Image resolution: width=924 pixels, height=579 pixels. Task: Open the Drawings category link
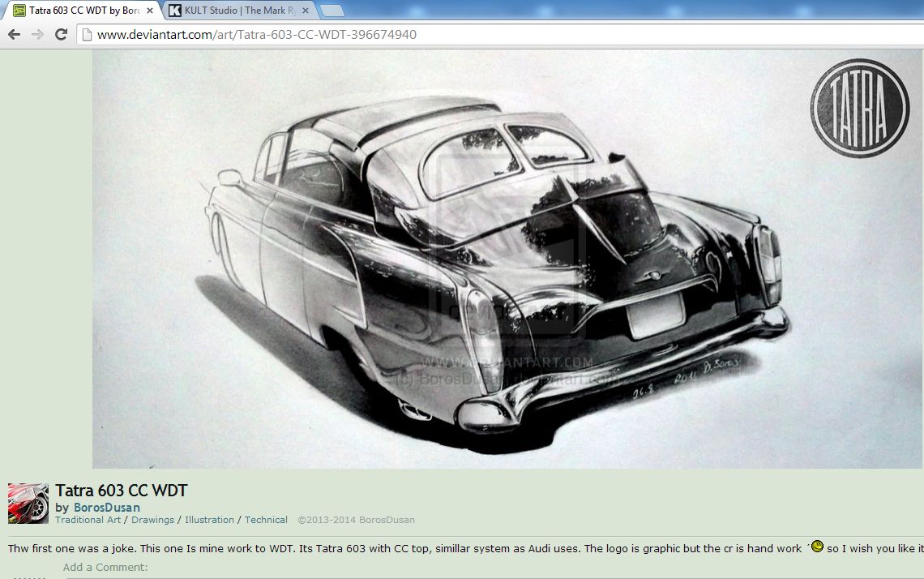click(x=152, y=520)
